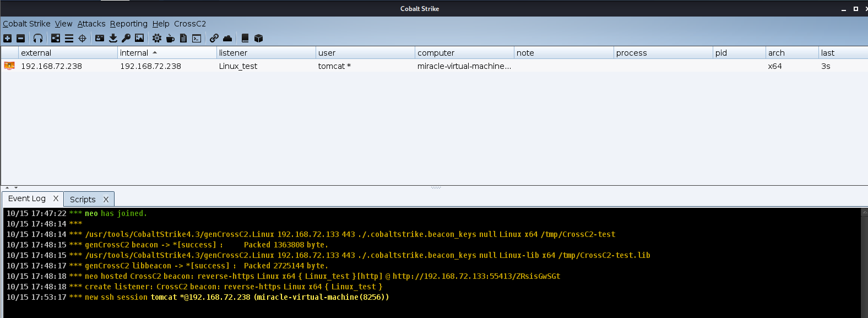868x318 pixels.
Task: Switch to the Event Log tab
Action: click(27, 198)
